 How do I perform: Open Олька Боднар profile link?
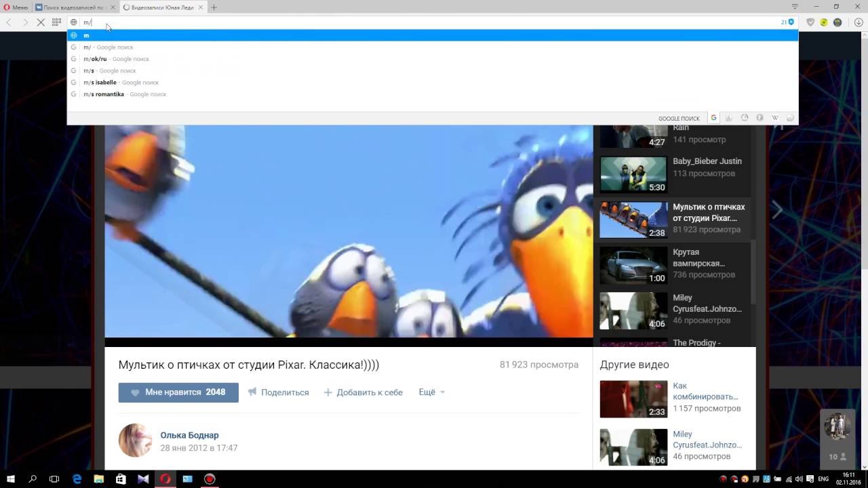[x=189, y=435]
